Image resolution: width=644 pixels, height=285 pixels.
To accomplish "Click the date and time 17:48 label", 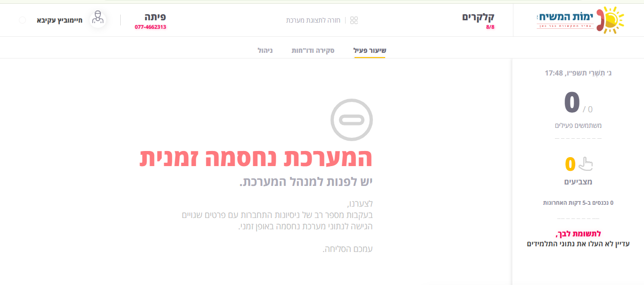I will [x=578, y=73].
